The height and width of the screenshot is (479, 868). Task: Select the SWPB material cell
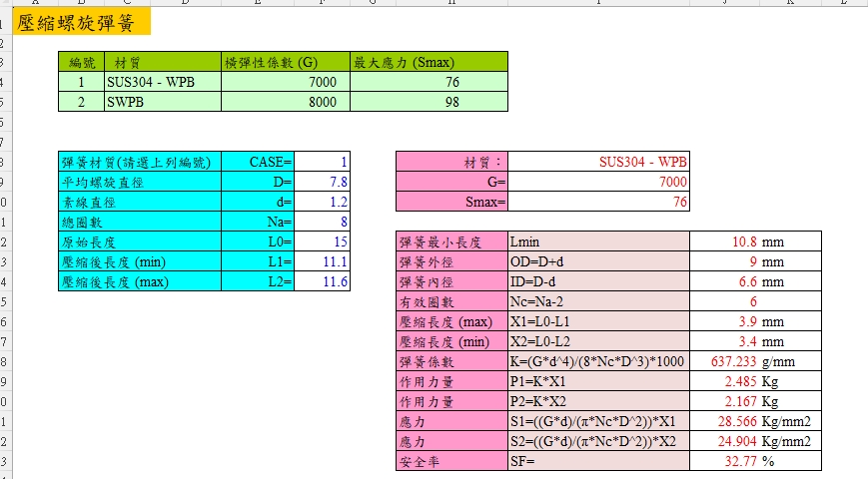(x=162, y=102)
